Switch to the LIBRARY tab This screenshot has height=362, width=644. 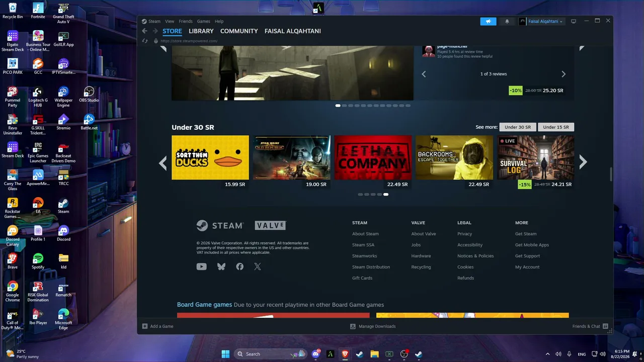201,31
